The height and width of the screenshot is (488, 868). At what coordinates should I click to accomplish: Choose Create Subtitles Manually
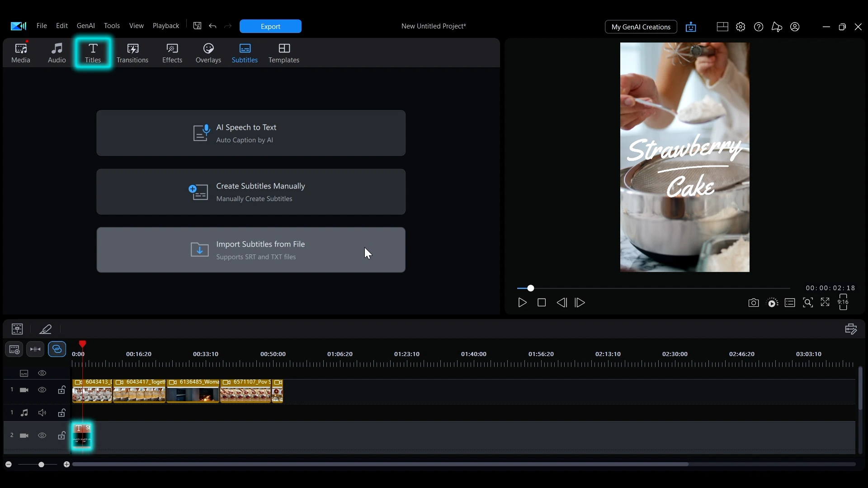click(x=251, y=192)
